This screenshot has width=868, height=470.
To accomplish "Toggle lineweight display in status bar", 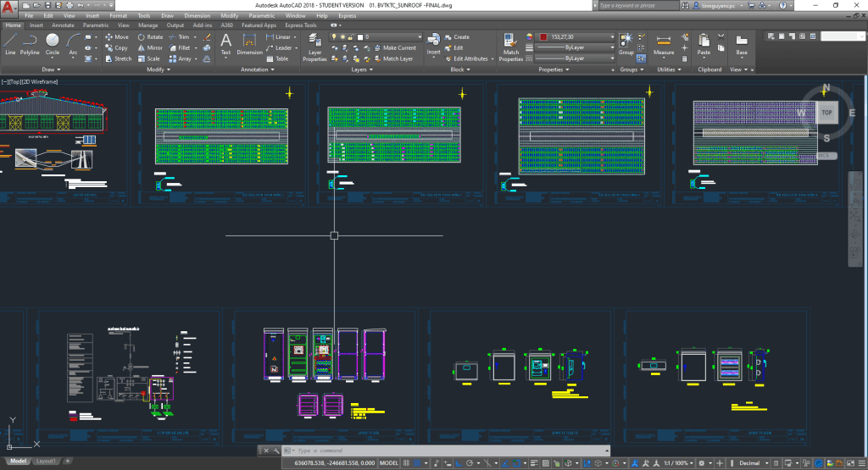I will tap(534, 463).
